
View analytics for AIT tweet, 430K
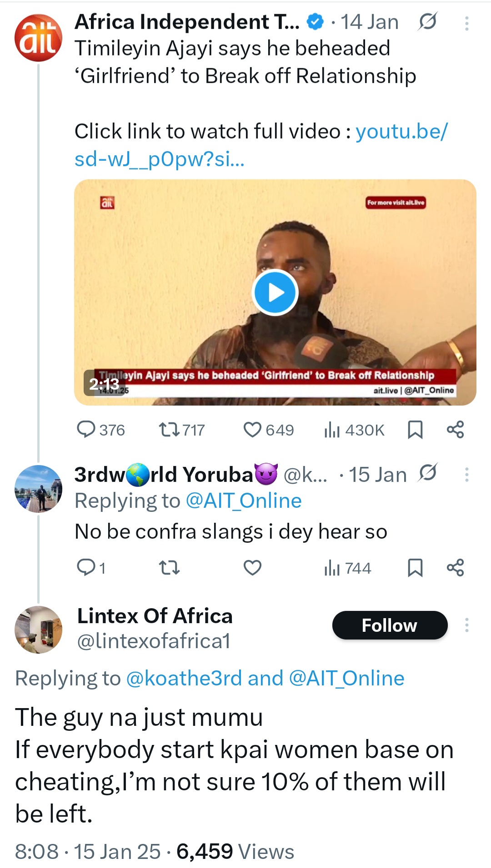(354, 429)
